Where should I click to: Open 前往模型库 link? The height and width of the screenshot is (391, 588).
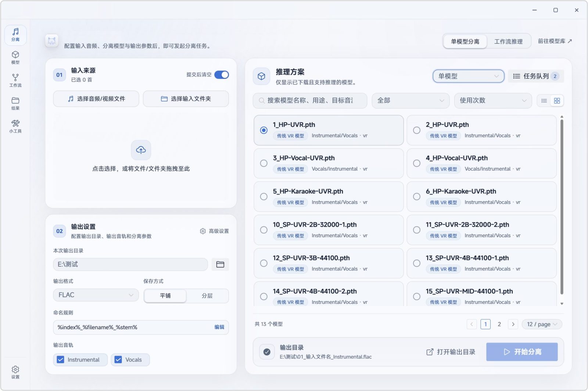point(555,41)
